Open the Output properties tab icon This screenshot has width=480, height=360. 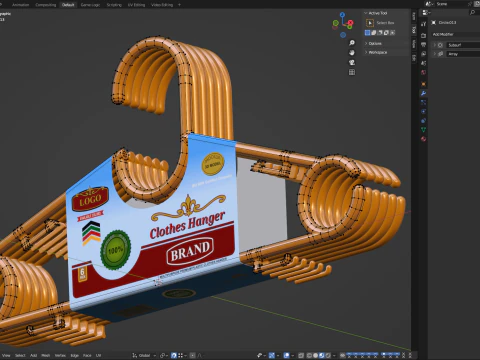pyautogui.click(x=423, y=45)
